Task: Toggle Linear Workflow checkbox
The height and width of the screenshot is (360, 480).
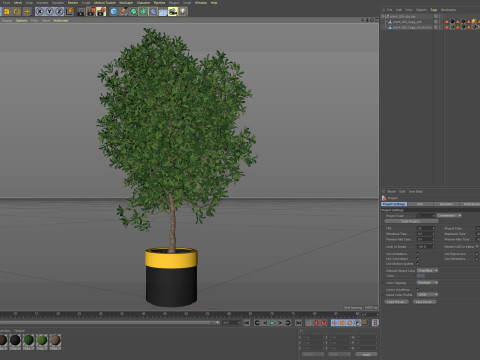Action: coord(418,290)
